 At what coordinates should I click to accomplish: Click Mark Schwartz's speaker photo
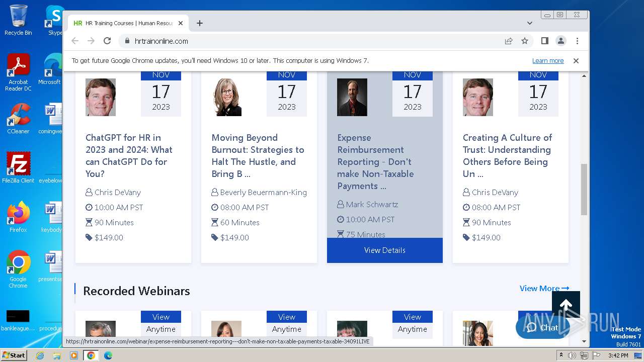352,97
